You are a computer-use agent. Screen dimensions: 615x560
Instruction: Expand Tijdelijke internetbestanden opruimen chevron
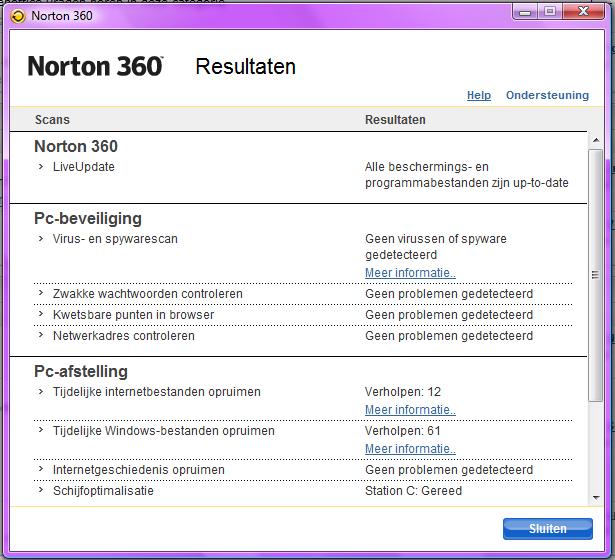coord(41,391)
